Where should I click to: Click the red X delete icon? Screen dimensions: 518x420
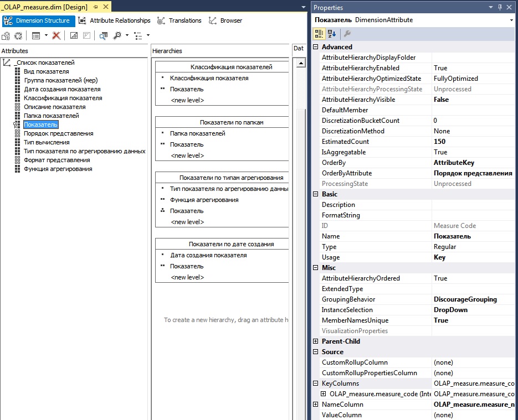click(x=57, y=35)
